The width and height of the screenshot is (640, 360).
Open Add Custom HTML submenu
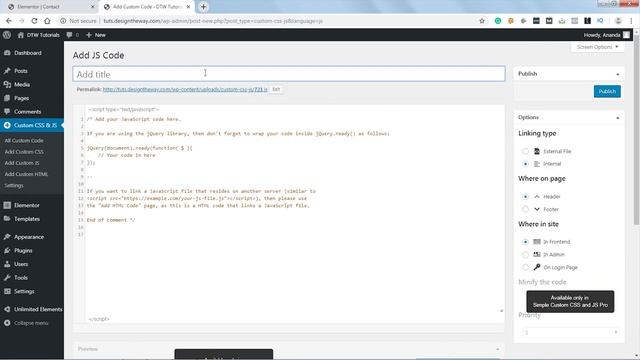click(26, 174)
